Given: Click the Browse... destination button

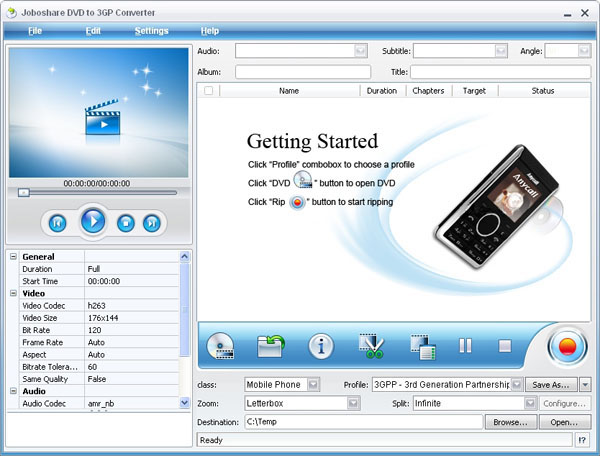Looking at the screenshot, I should pos(510,422).
